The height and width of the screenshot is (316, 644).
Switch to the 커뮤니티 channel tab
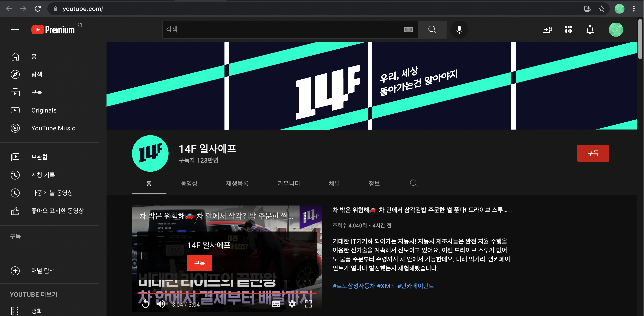(x=288, y=183)
